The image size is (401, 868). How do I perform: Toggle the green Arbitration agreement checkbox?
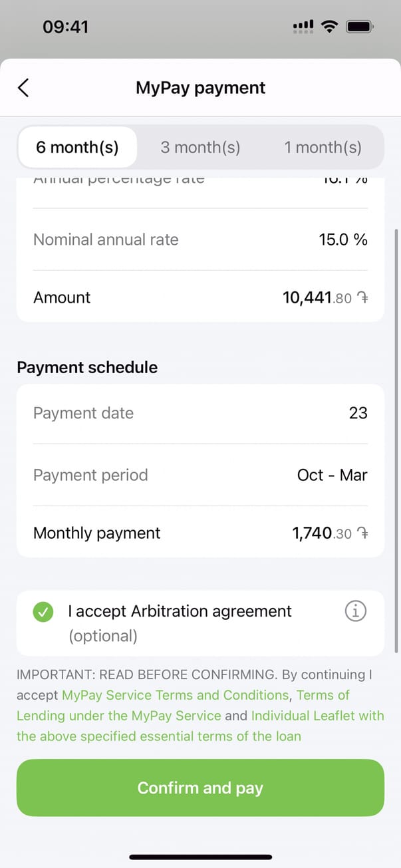click(43, 612)
